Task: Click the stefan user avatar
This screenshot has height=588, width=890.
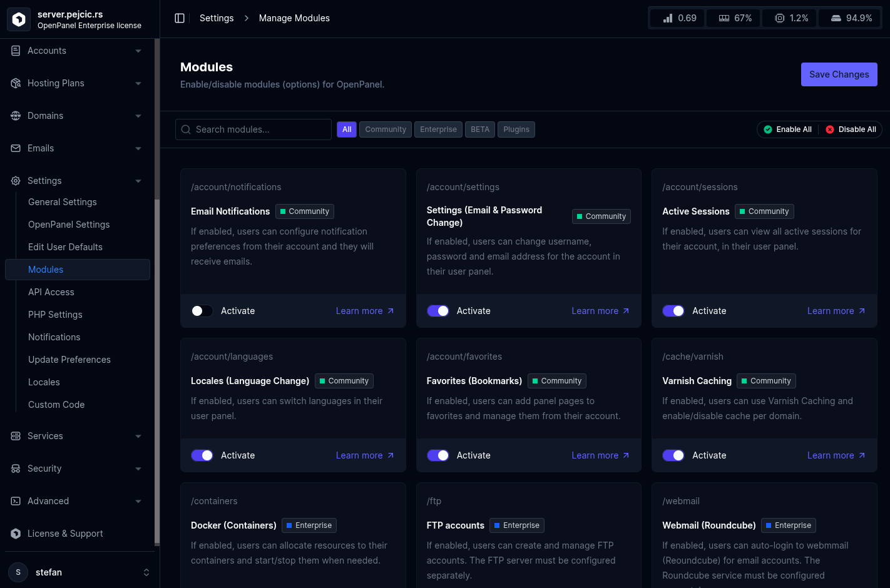Action: [18, 572]
